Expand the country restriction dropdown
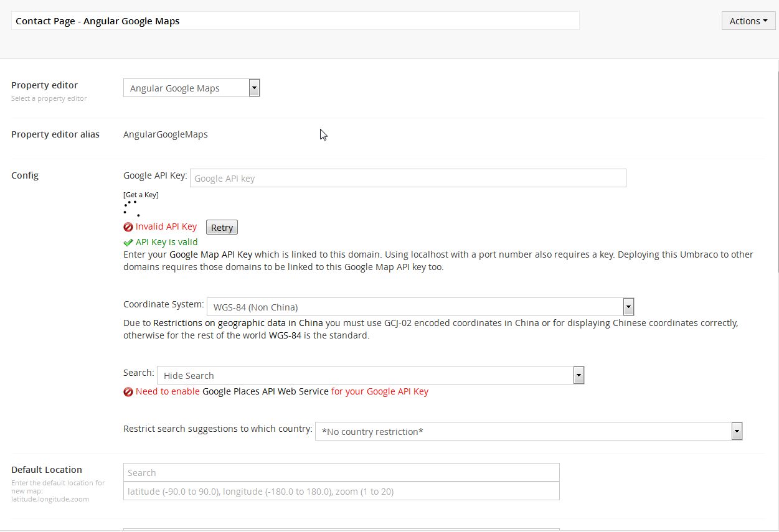 [529, 431]
